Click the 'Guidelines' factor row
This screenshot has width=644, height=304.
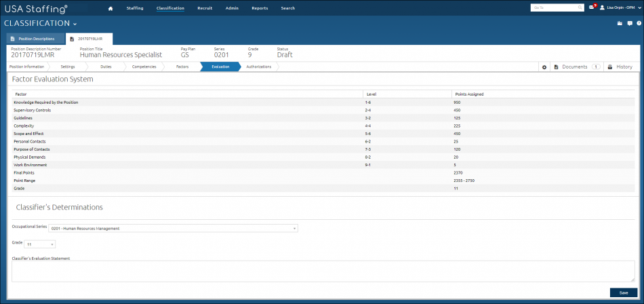[x=323, y=117]
